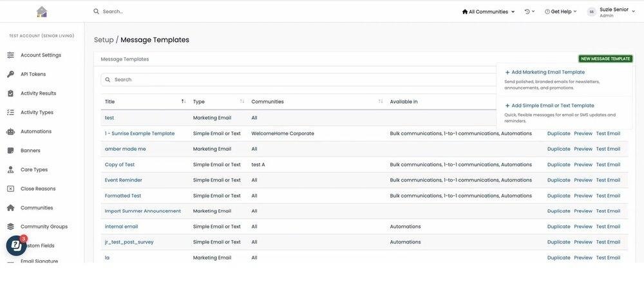Viewport: 644px width, 302px height.
Task: Open the 'test' template
Action: point(109,118)
